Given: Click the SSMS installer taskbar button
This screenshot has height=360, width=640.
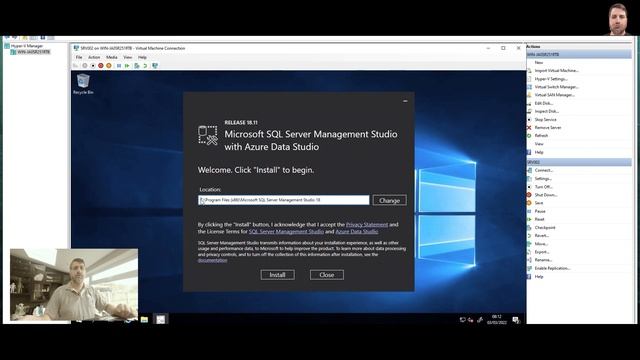Looking at the screenshot, I should tap(160, 319).
